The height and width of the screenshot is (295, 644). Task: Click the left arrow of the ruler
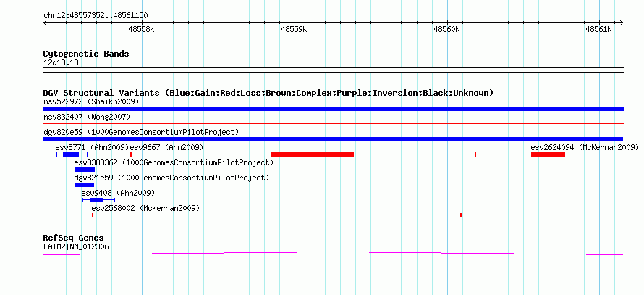tap(45, 22)
